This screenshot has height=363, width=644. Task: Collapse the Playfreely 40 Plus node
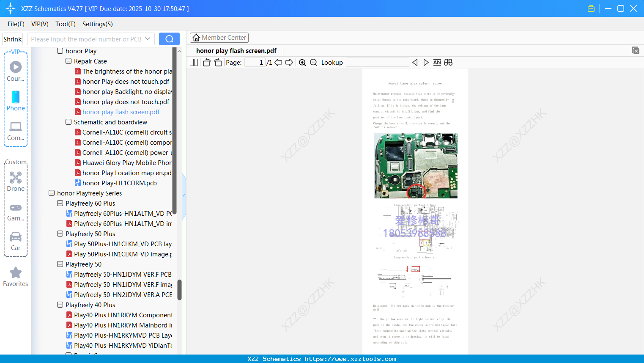click(x=60, y=305)
